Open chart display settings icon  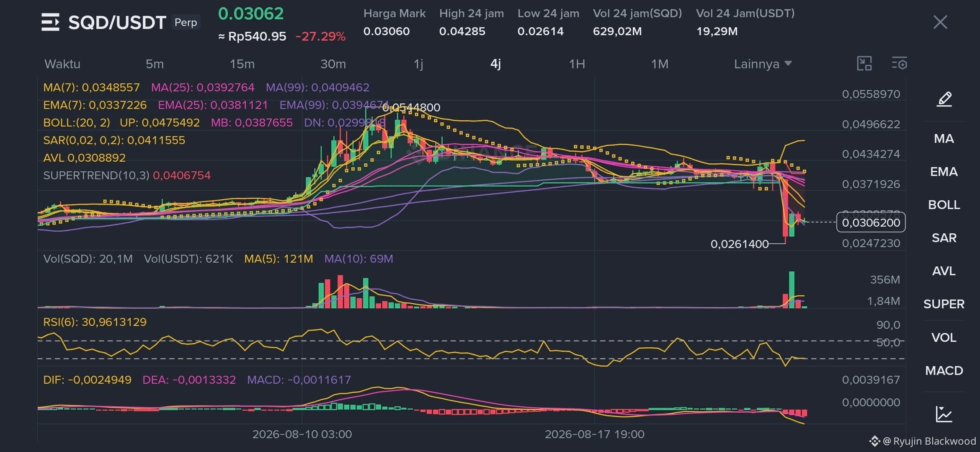pos(899,64)
